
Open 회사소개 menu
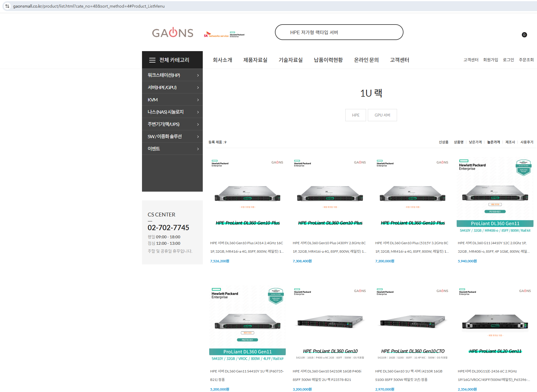coord(222,60)
